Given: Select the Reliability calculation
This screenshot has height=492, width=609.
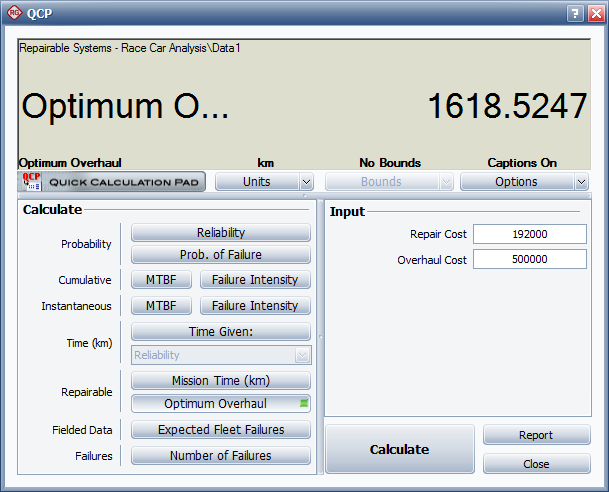Looking at the screenshot, I should tap(221, 232).
